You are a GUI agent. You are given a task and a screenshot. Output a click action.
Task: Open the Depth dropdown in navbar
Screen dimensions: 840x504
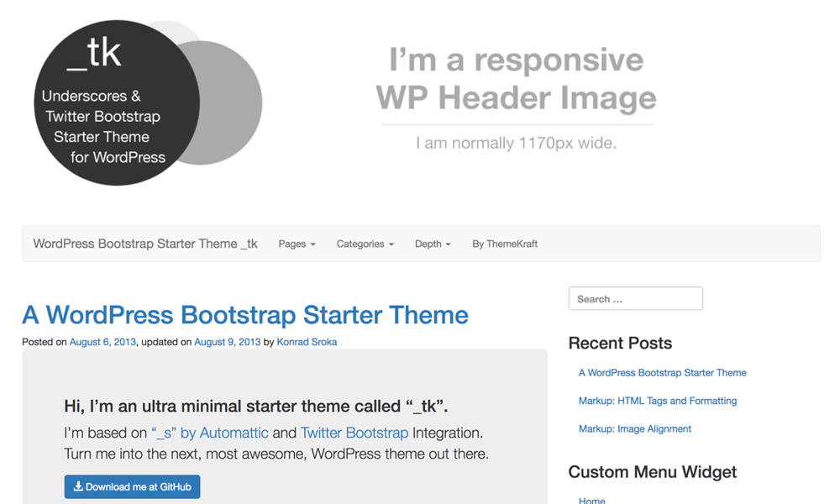(x=433, y=244)
